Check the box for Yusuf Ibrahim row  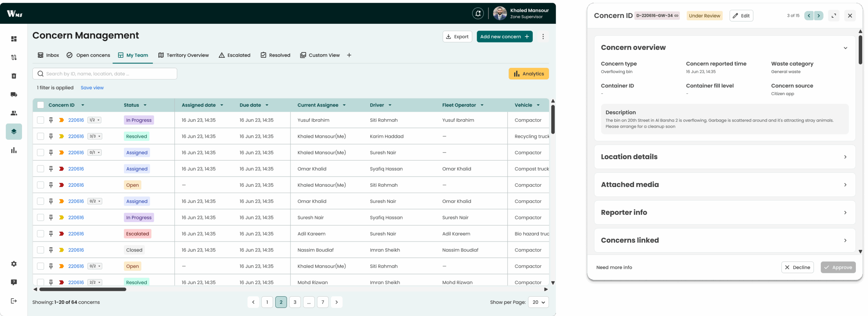pyautogui.click(x=41, y=120)
